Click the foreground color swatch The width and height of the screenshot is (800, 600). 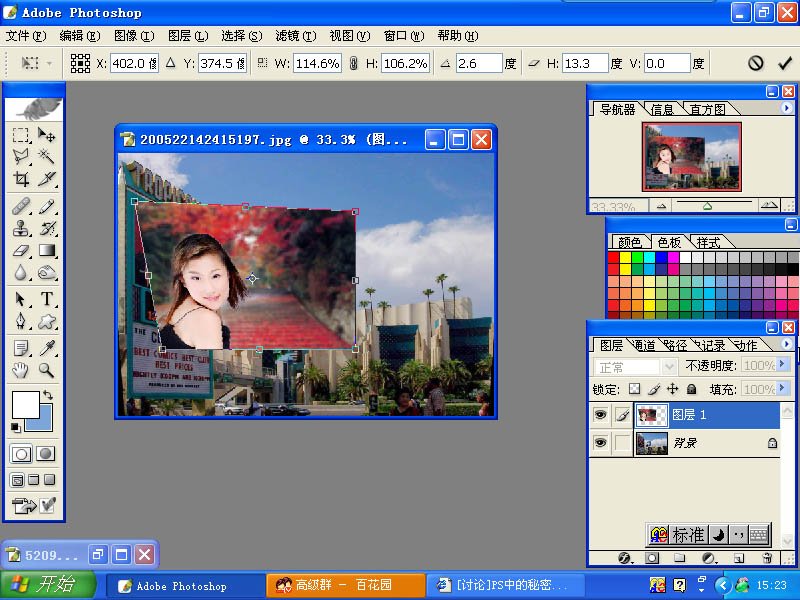pyautogui.click(x=25, y=405)
